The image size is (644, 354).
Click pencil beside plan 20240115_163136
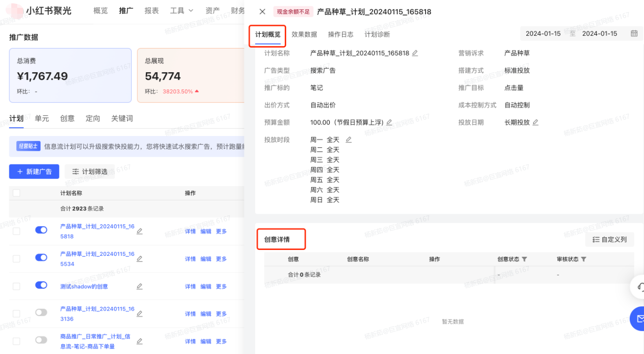(x=139, y=314)
